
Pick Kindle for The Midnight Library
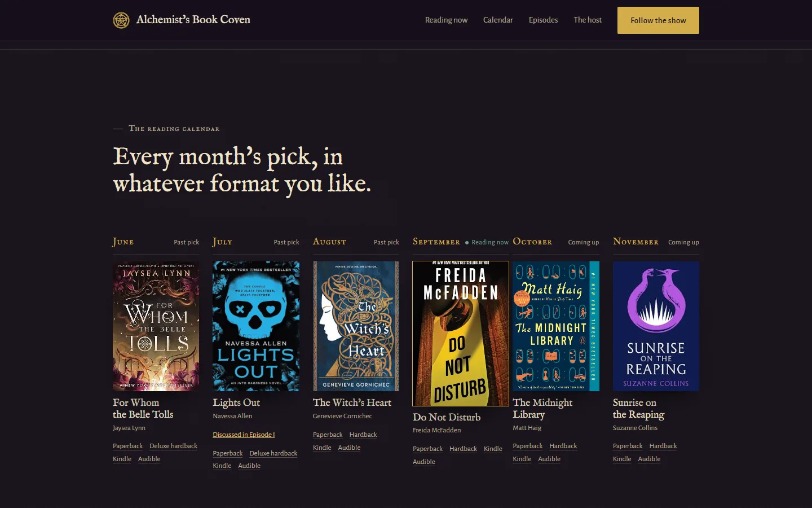522,459
